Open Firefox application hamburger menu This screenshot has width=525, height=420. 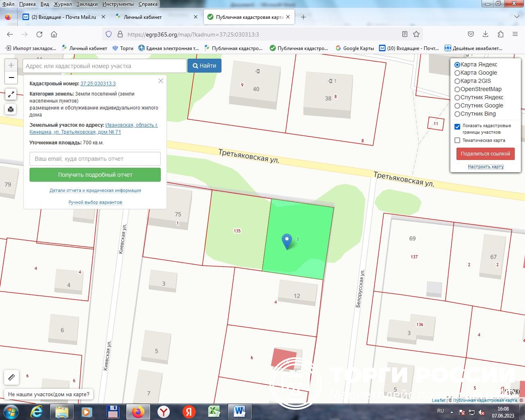[515, 34]
